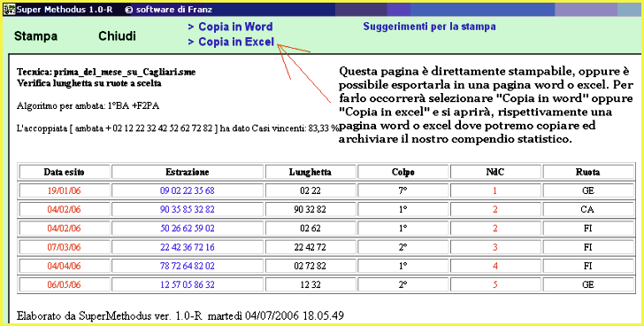Select the date 04/04/06
Viewport: 644px width, 326px height.
coord(64,266)
